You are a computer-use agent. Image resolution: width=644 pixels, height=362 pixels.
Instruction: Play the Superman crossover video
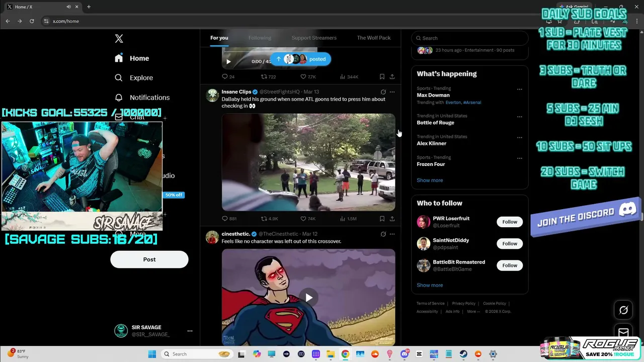coord(309,298)
